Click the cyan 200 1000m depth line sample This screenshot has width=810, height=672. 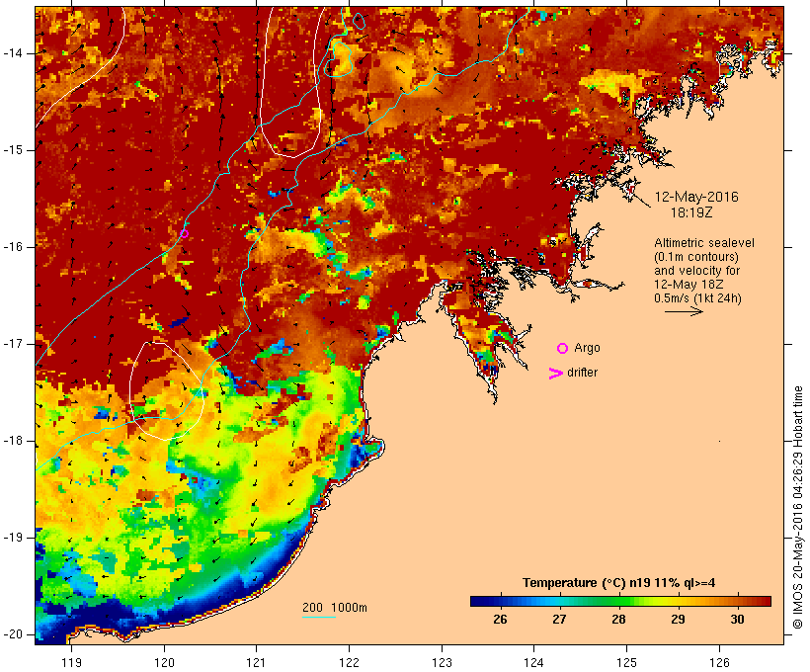pos(319,617)
